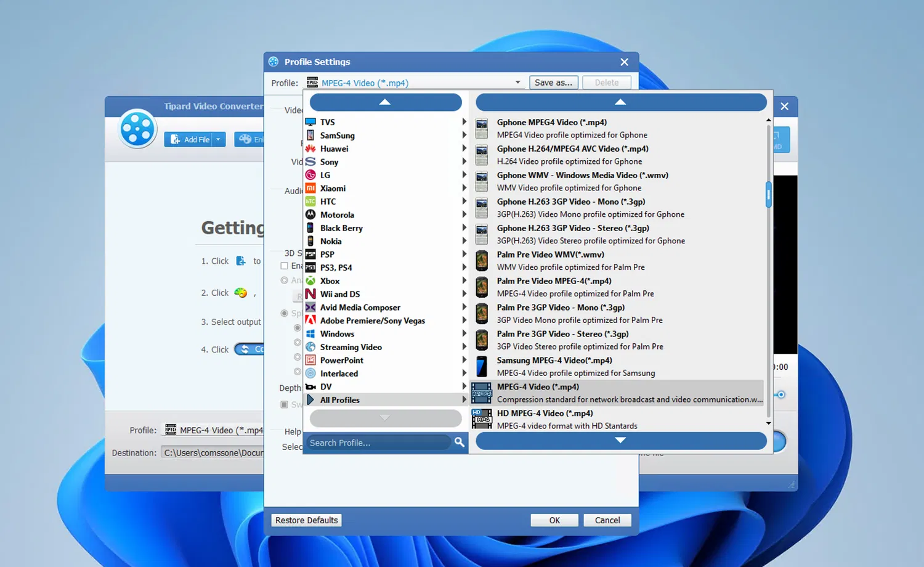Click the LG logo icon
Screen dimensions: 924x567
click(x=310, y=175)
